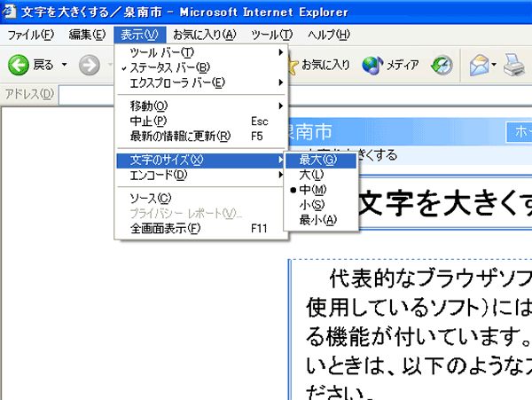The width and height of the screenshot is (532, 400).
Task: Choose 中止(P) in the View menu
Action: (201, 122)
